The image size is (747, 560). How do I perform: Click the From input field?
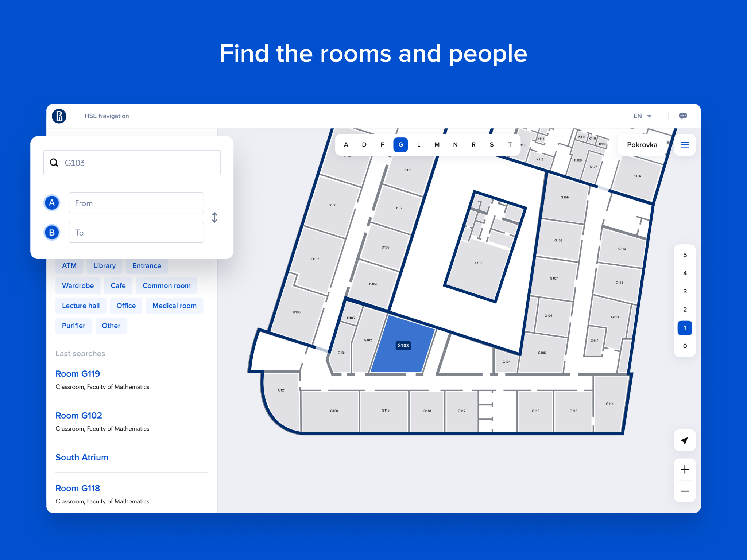coord(136,203)
